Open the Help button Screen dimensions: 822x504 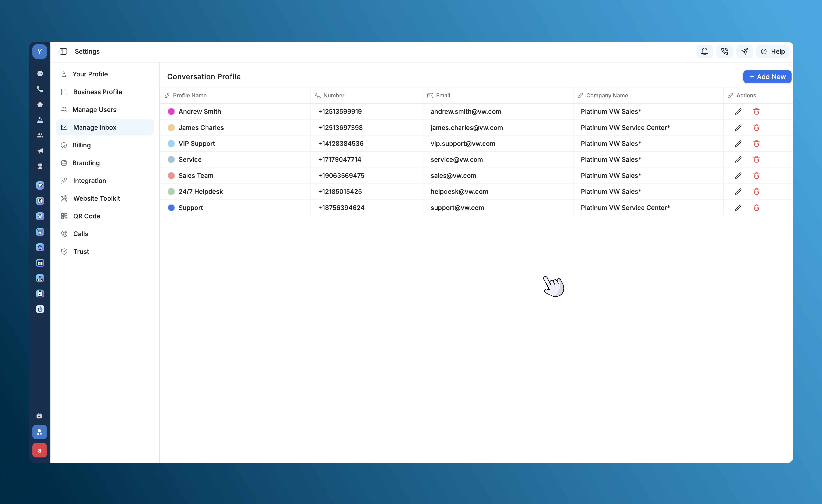[773, 51]
